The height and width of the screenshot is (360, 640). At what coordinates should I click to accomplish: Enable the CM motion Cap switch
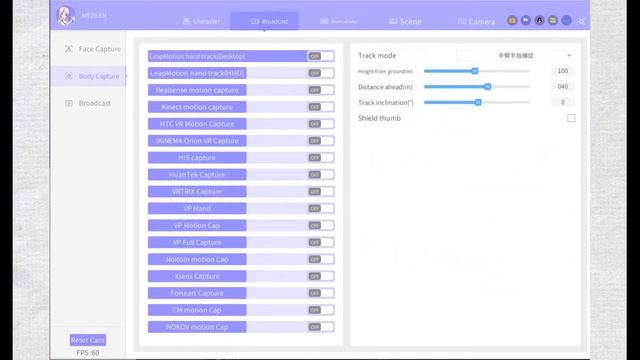(x=321, y=310)
